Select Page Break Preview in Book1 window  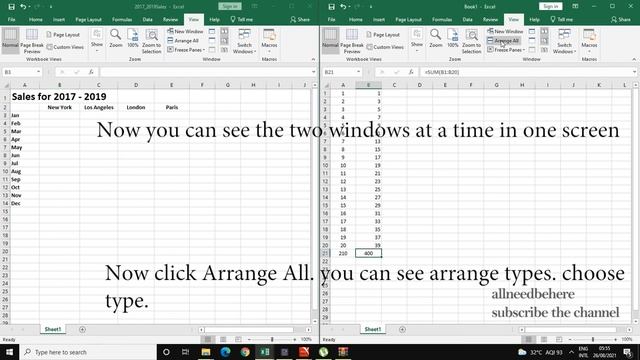point(352,41)
